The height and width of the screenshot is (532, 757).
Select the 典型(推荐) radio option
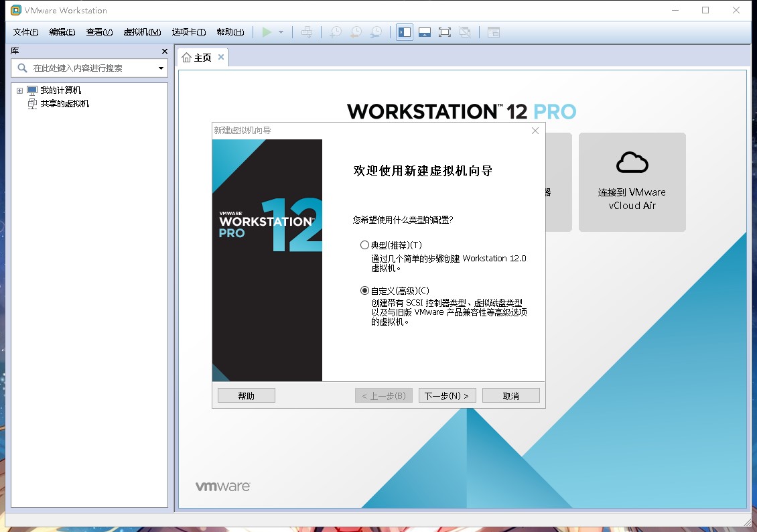(x=364, y=245)
